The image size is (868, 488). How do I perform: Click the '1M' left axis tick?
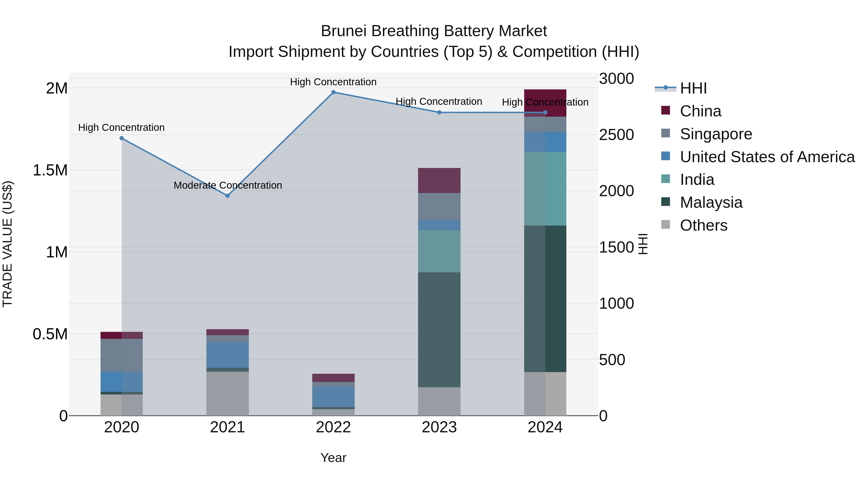[57, 252]
